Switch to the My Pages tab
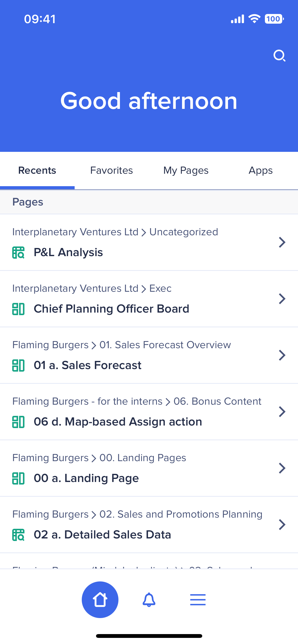Viewport: 298px width, 644px height. point(186,170)
